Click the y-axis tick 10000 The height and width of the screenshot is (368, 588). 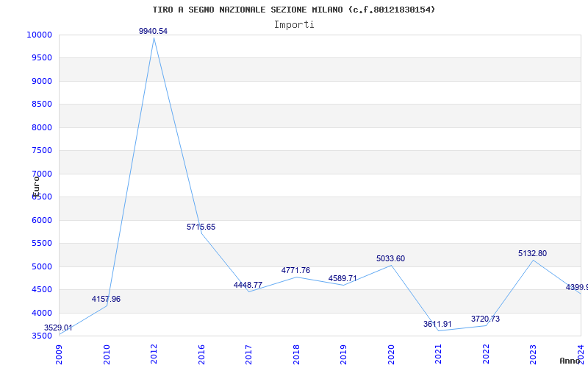click(39, 35)
